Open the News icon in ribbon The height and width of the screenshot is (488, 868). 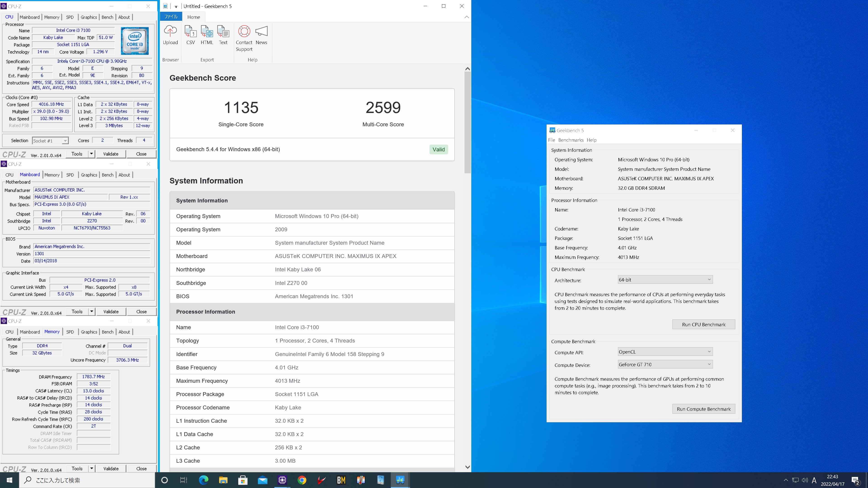coord(261,35)
